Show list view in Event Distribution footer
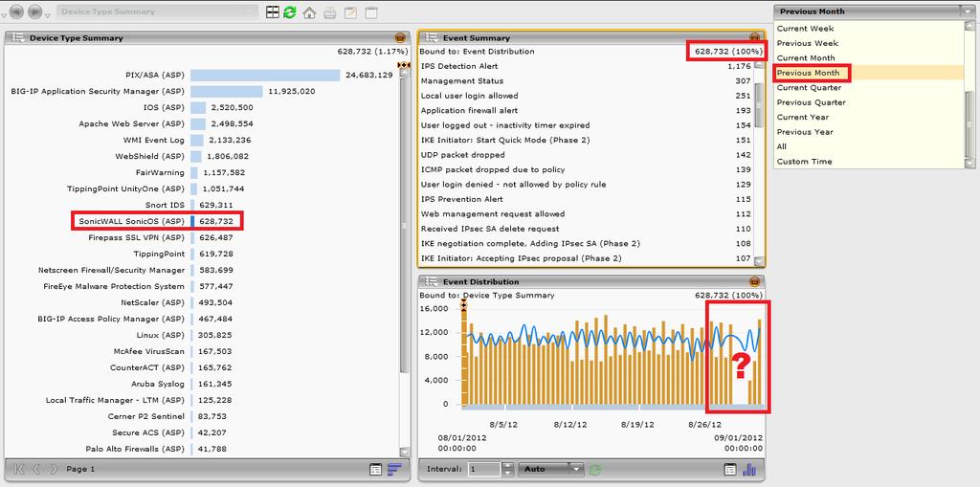 point(730,469)
